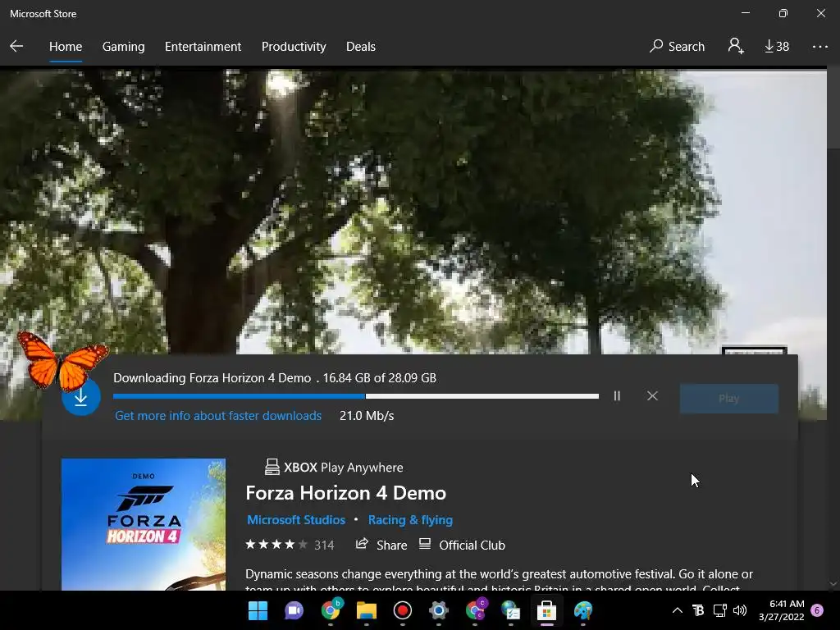Click the Search button
This screenshot has height=630, width=840.
[677, 47]
